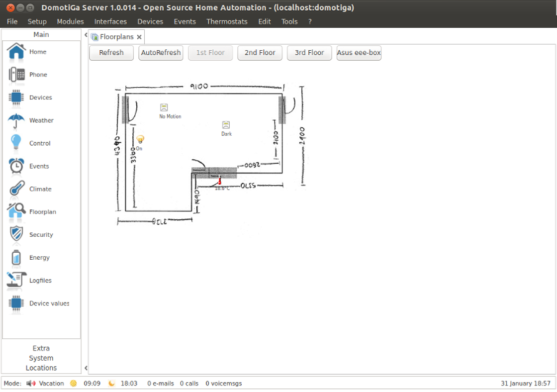
Task: Toggle the AutoRefresh button
Action: [161, 53]
